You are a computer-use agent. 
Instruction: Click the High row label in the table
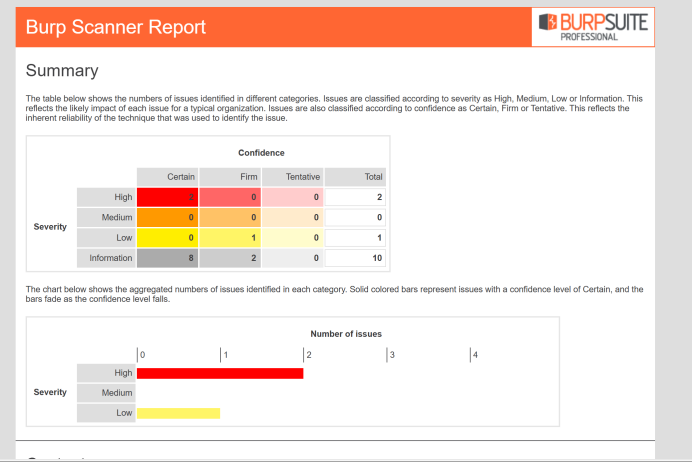coord(106,197)
